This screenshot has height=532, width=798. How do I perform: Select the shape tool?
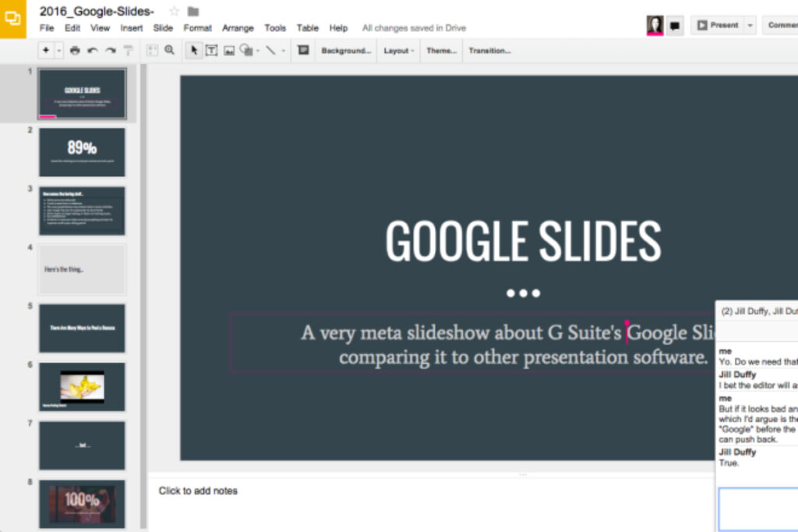[245, 50]
